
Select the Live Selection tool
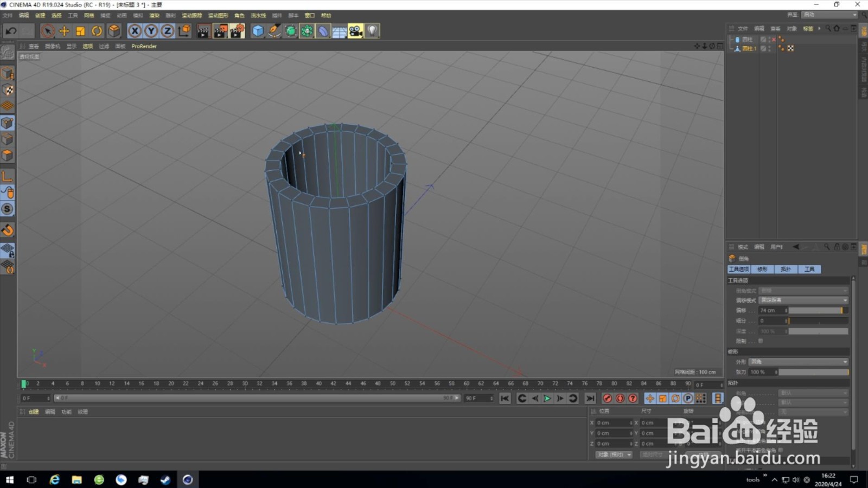click(48, 31)
